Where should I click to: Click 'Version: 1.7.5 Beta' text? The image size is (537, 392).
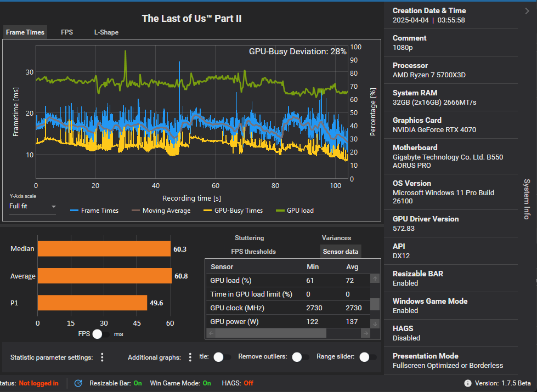[x=503, y=383]
